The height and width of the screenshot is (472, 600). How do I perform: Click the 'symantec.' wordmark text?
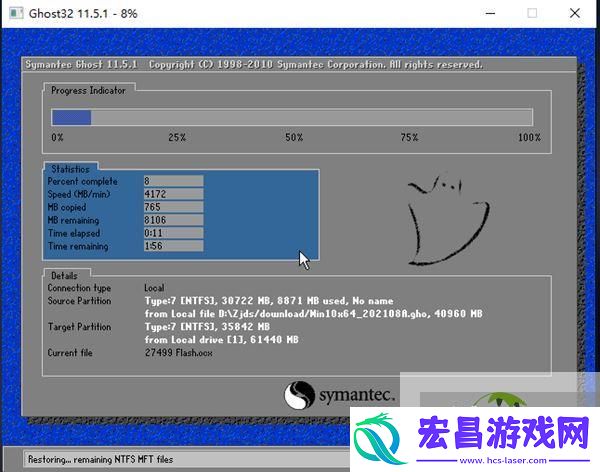pyautogui.click(x=357, y=395)
